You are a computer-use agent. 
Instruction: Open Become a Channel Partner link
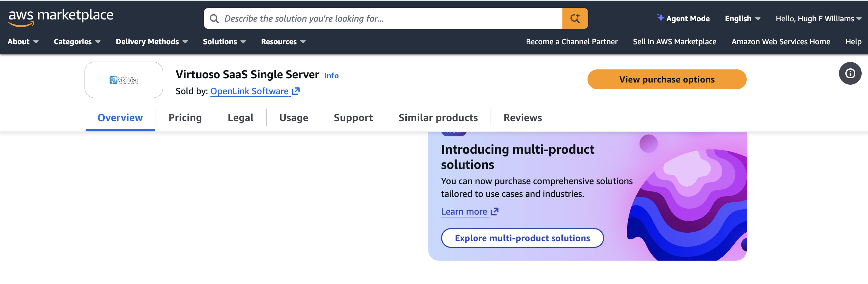(572, 42)
